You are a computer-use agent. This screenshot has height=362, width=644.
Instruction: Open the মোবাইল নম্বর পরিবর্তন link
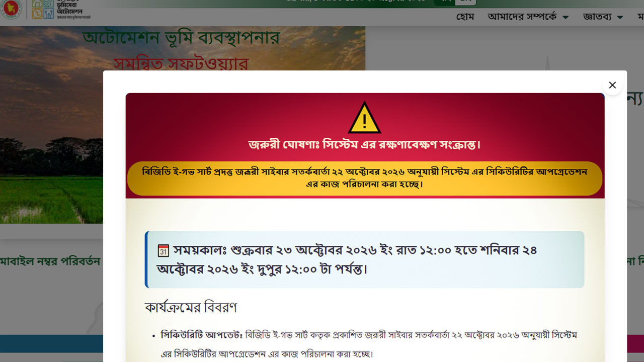[50, 261]
